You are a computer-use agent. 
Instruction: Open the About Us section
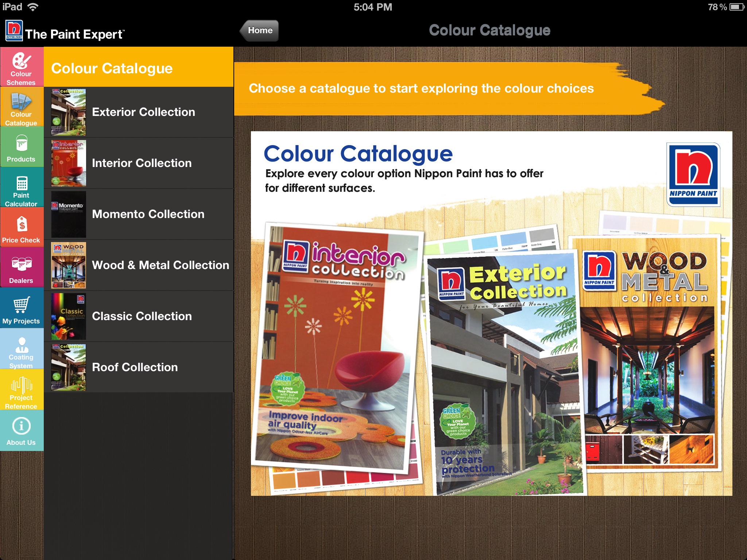tap(20, 434)
